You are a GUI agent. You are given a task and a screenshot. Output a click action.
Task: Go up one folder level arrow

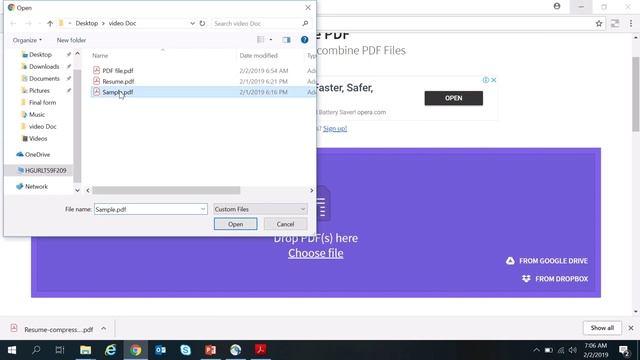click(x=50, y=24)
